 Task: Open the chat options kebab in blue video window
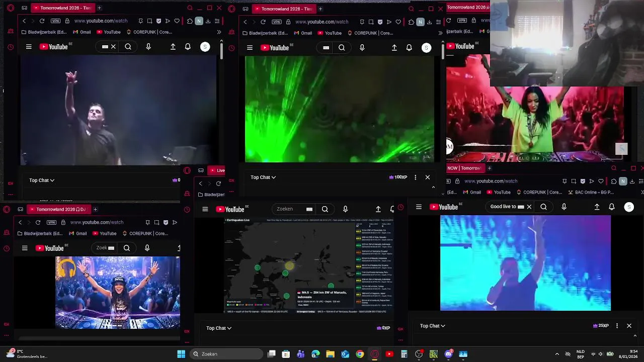[x=617, y=326]
